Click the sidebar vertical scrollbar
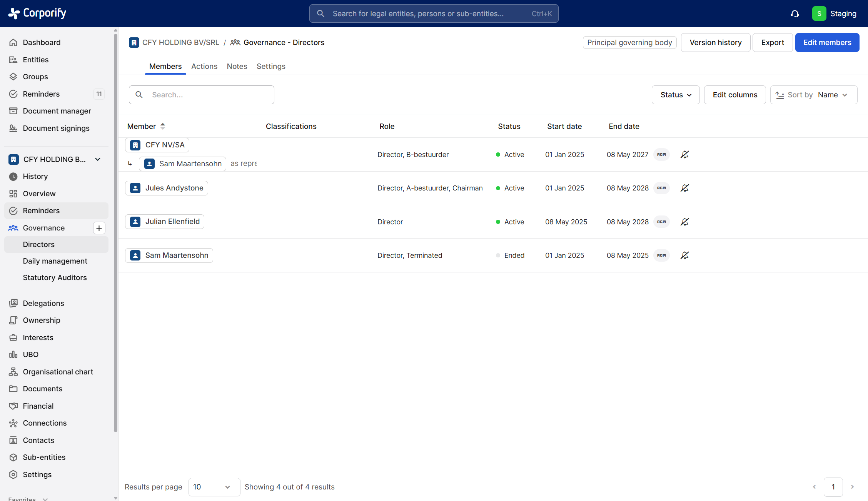Viewport: 868px width, 501px height. (x=115, y=231)
